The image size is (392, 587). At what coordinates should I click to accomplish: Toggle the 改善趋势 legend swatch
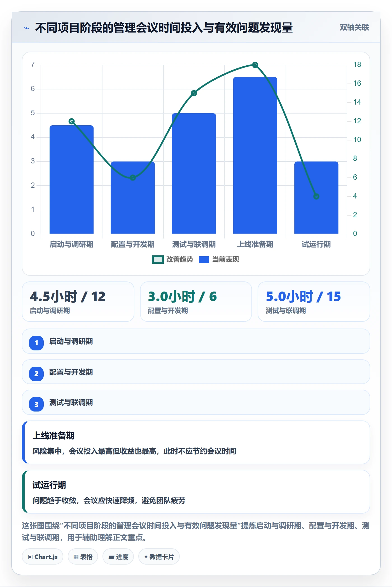[x=158, y=260]
